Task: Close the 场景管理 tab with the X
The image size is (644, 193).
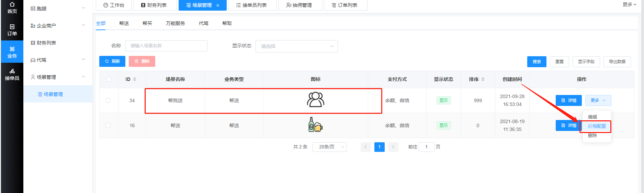Action: click(218, 5)
